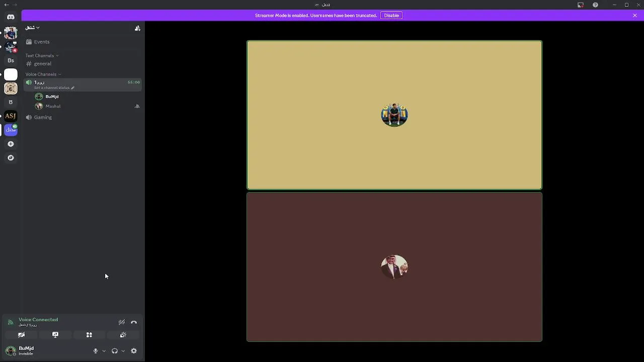Image resolution: width=644 pixels, height=362 pixels.
Task: Collapse the Voice Channels category
Action: (43, 74)
